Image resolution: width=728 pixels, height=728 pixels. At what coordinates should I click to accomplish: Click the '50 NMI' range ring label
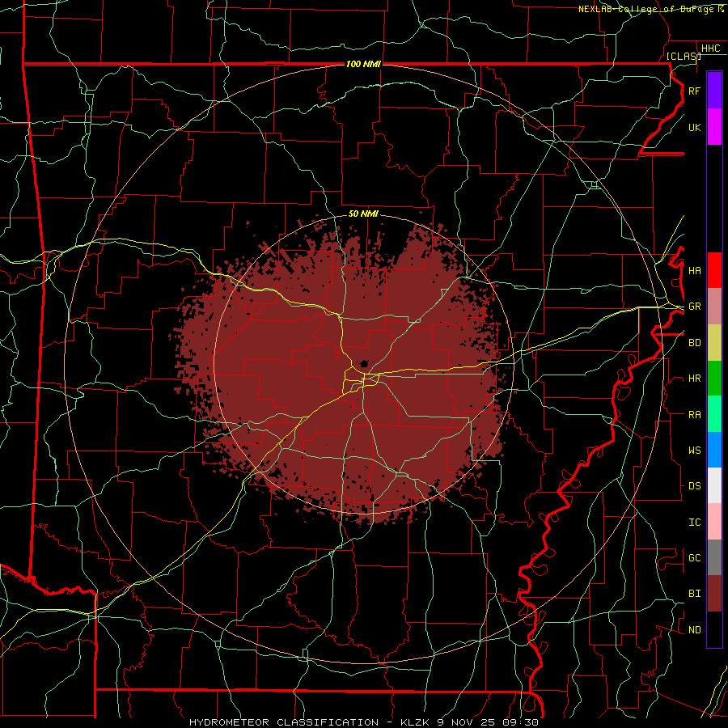(x=363, y=214)
